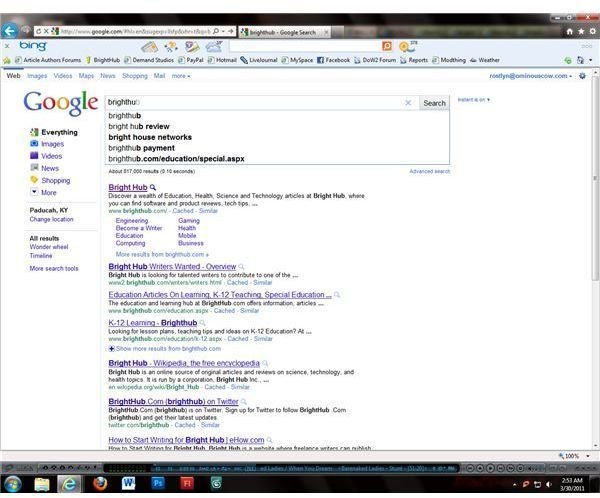Switch to brighthub - Google Search tab
The width and height of the screenshot is (600, 498).
(x=282, y=33)
